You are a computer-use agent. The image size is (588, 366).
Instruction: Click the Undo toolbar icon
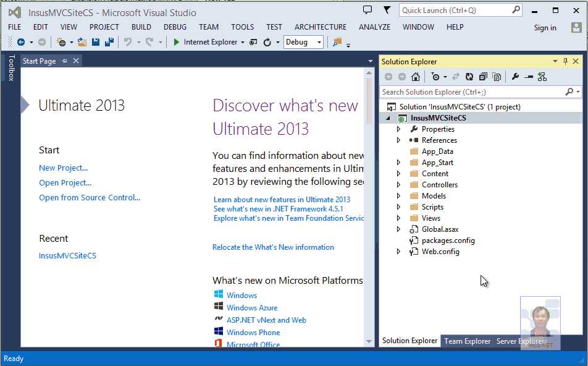pyautogui.click(x=128, y=42)
